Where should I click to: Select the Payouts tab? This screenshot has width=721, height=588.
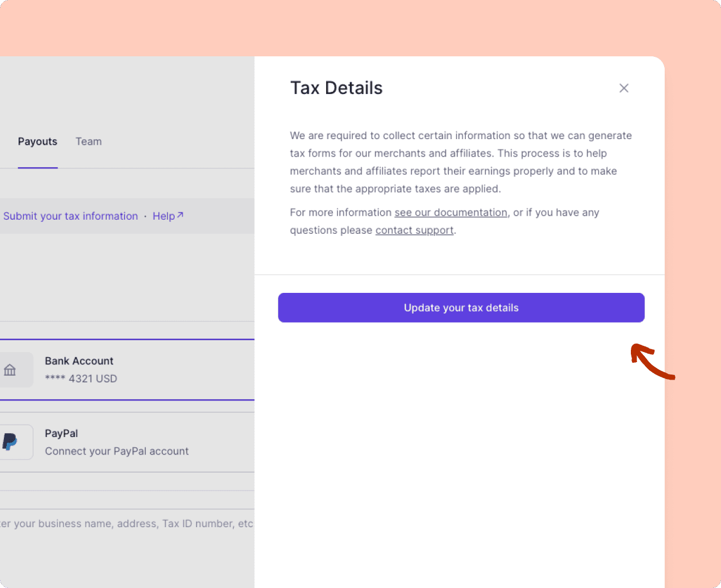(x=37, y=141)
